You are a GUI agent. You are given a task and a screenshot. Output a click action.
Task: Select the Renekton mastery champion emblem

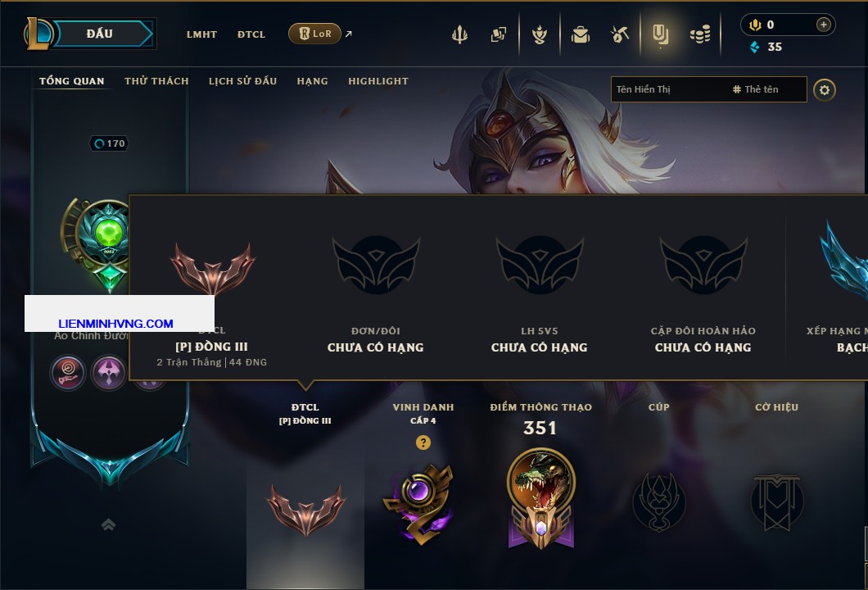540,498
